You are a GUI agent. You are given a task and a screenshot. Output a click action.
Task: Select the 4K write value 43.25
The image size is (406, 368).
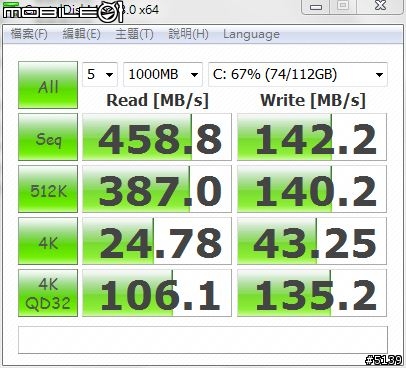coord(312,241)
